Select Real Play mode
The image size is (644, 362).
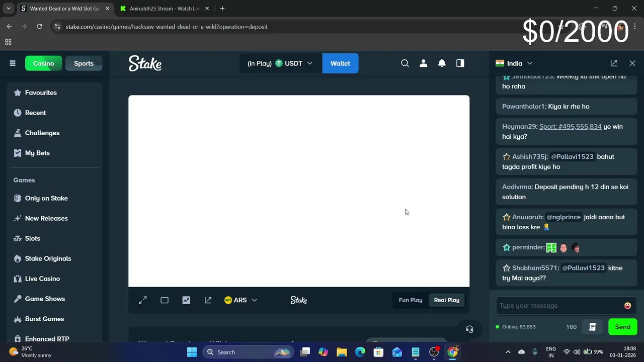tap(447, 300)
